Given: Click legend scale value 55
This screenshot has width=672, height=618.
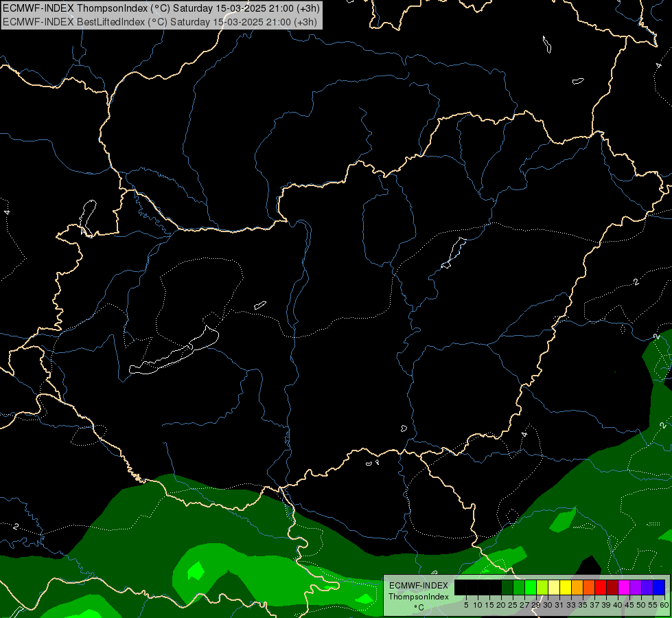Looking at the screenshot, I should [653, 605].
